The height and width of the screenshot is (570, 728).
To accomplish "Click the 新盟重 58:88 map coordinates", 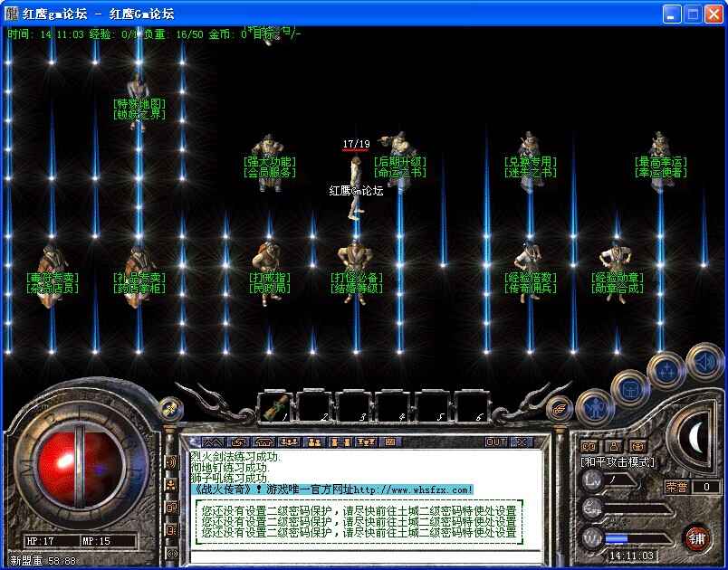I will click(43, 561).
